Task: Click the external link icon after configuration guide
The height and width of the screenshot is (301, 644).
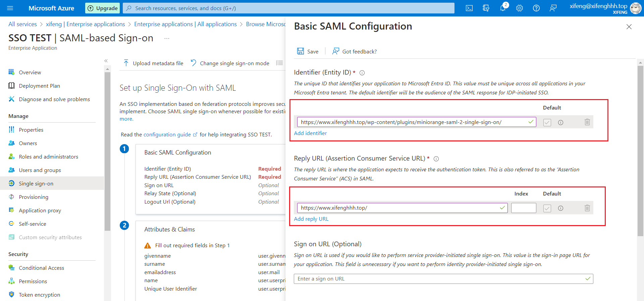Action: pyautogui.click(x=195, y=135)
